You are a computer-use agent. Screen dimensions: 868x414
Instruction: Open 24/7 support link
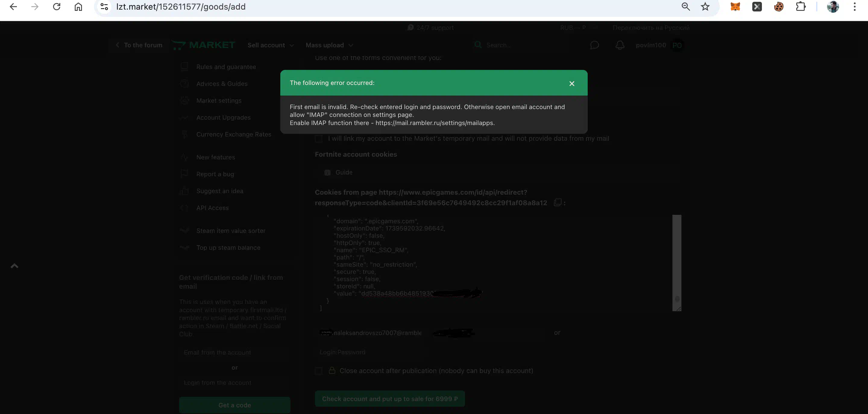point(431,28)
